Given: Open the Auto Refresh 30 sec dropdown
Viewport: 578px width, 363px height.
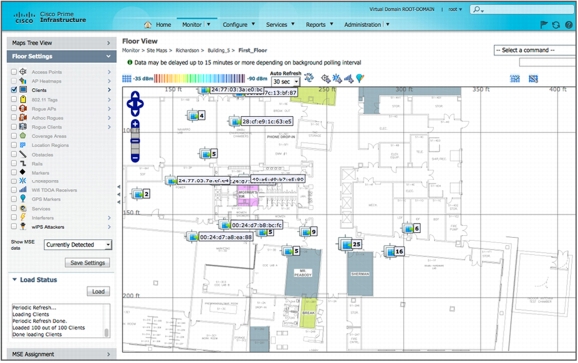Looking at the screenshot, I should point(285,82).
